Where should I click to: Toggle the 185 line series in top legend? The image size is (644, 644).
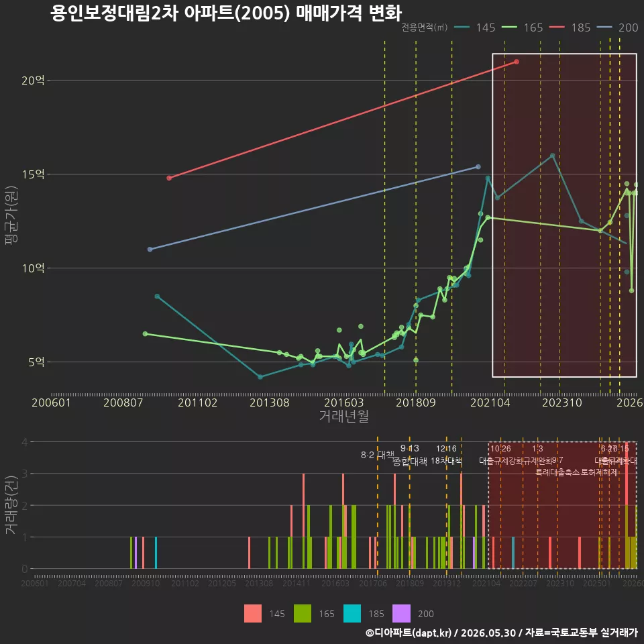(570, 28)
